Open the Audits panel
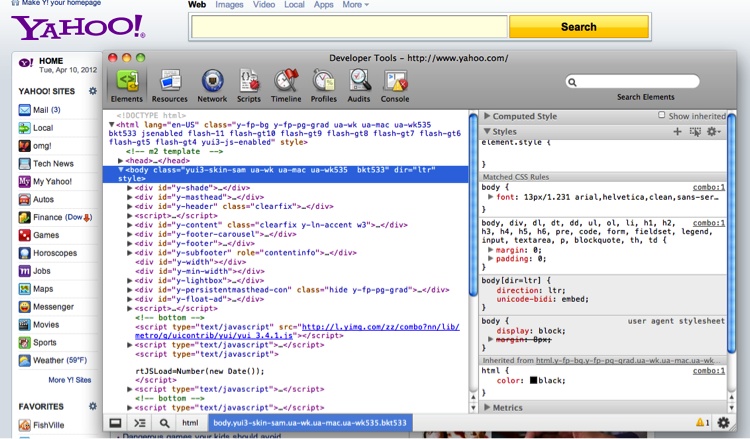The image size is (750, 439). 359,86
